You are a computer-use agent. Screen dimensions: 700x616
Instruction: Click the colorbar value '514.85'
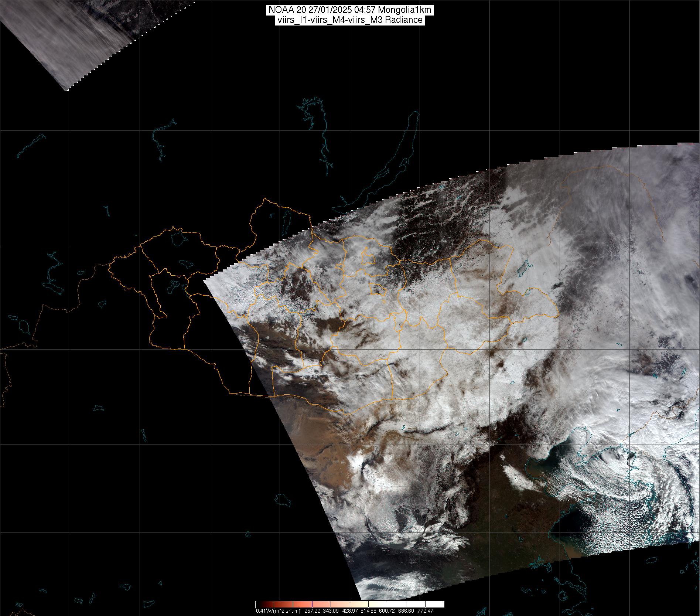(368, 611)
